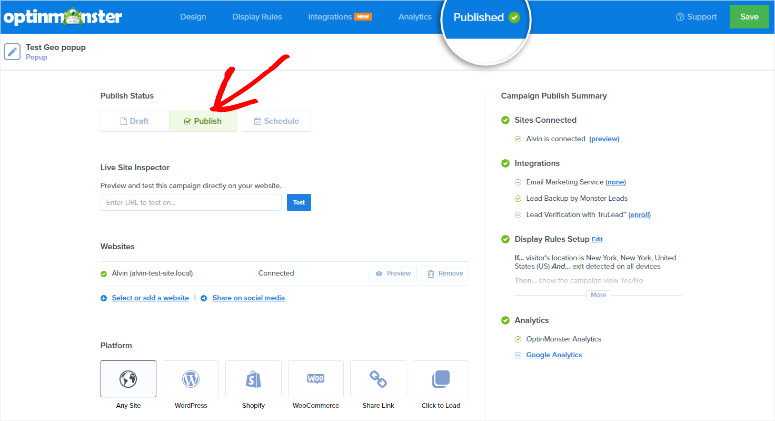Select the Share Link platform icon
Image resolution: width=775 pixels, height=421 pixels.
tap(378, 379)
